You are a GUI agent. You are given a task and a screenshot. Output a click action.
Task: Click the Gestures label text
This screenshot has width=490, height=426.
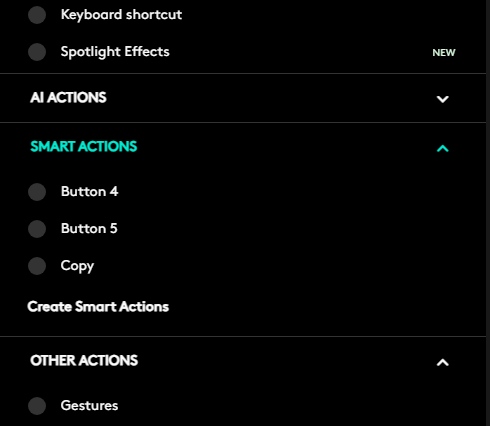coord(89,406)
